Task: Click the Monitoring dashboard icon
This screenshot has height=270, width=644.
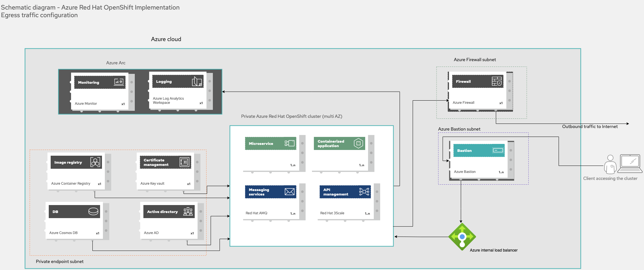Action: pyautogui.click(x=119, y=82)
